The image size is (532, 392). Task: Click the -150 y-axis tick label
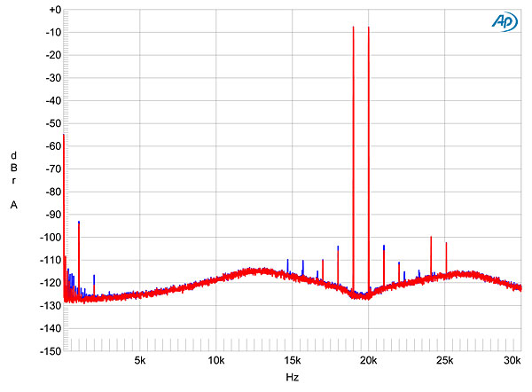coord(51,351)
